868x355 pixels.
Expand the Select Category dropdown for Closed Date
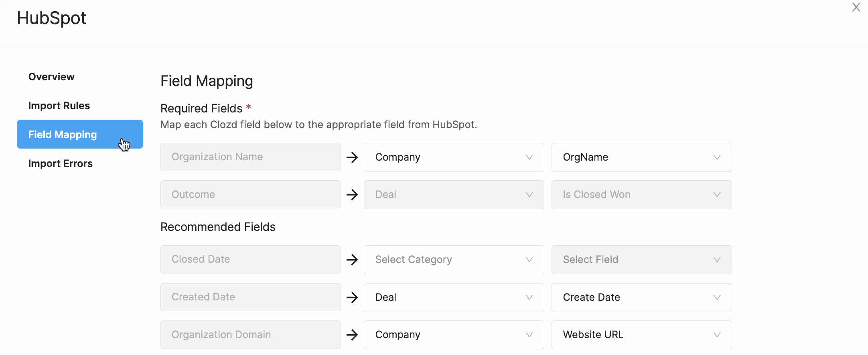(454, 260)
